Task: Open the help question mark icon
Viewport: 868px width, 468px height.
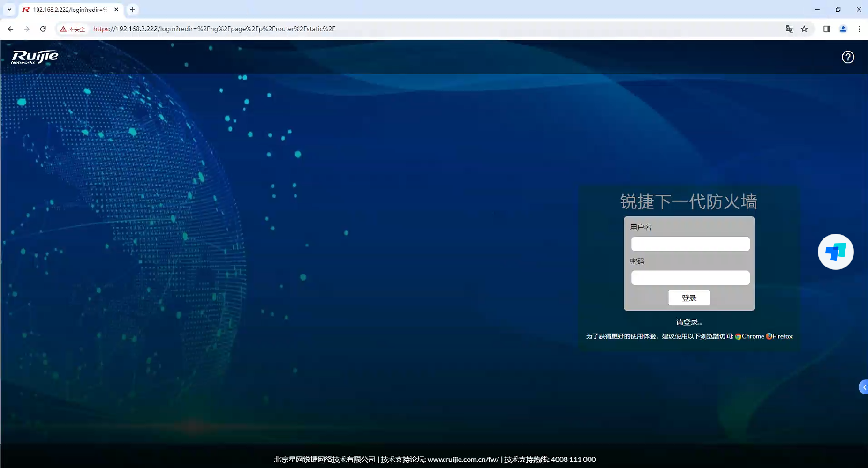Action: pos(848,57)
